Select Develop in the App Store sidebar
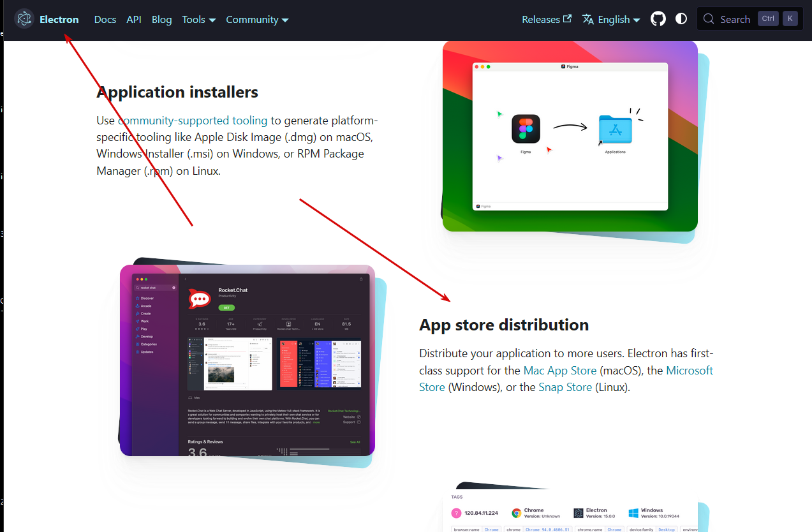This screenshot has height=532, width=812. (144, 336)
